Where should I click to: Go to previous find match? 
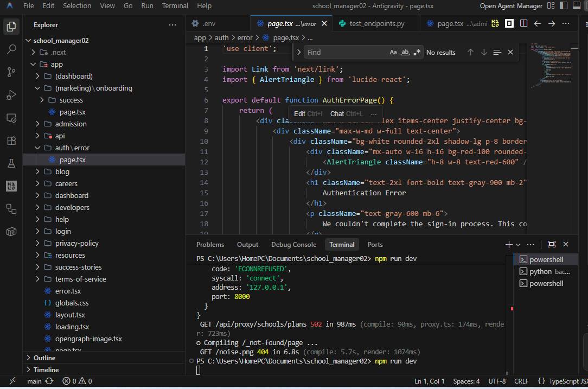(470, 52)
